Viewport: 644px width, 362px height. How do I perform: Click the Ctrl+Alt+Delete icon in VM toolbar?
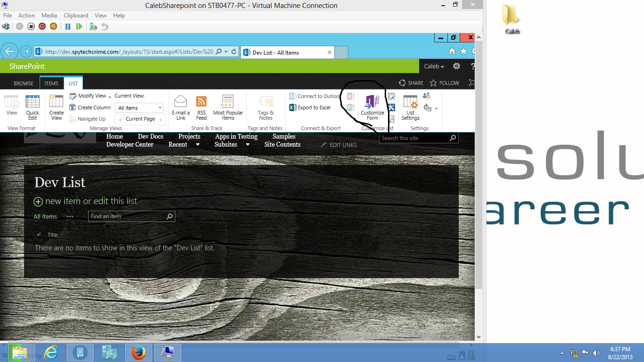pos(6,26)
